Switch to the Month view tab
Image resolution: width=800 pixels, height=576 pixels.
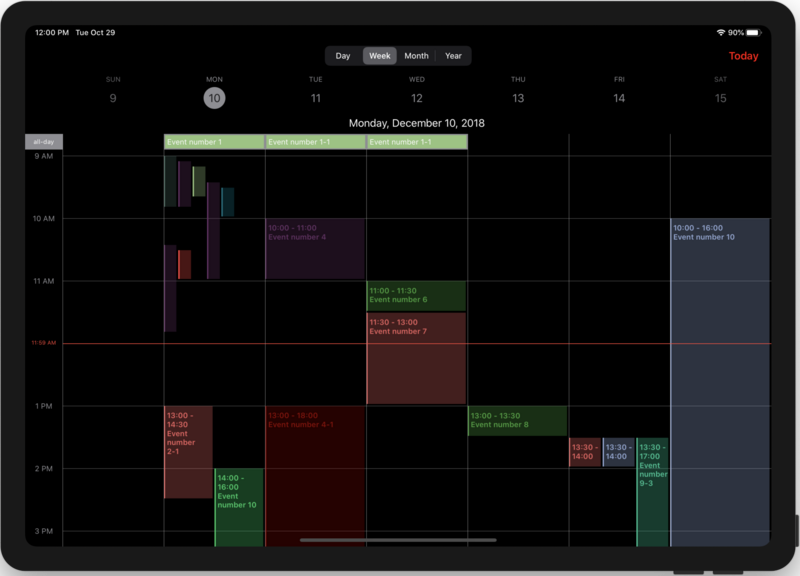coord(416,56)
